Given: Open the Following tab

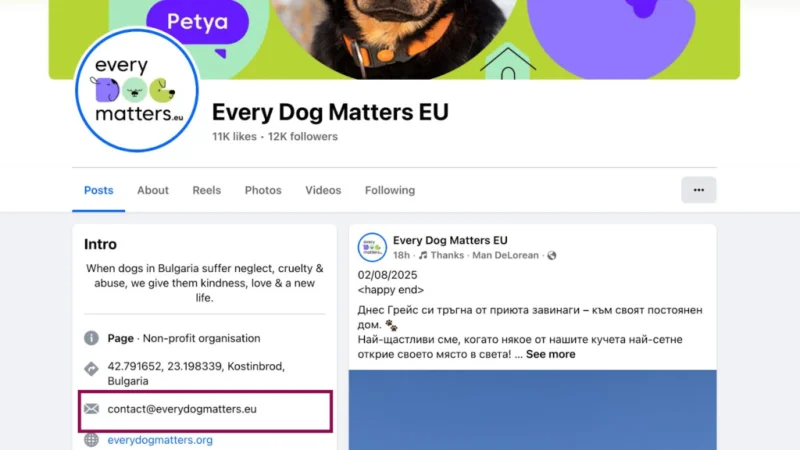Looking at the screenshot, I should click(390, 190).
